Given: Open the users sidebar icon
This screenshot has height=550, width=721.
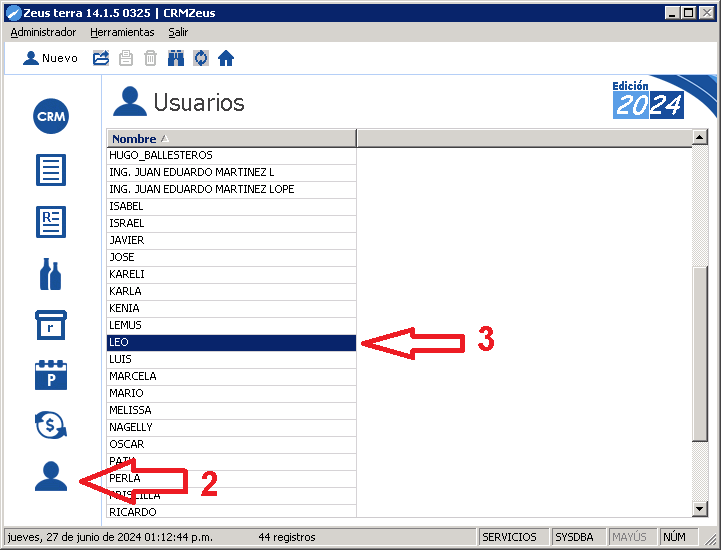Looking at the screenshot, I should point(51,476).
